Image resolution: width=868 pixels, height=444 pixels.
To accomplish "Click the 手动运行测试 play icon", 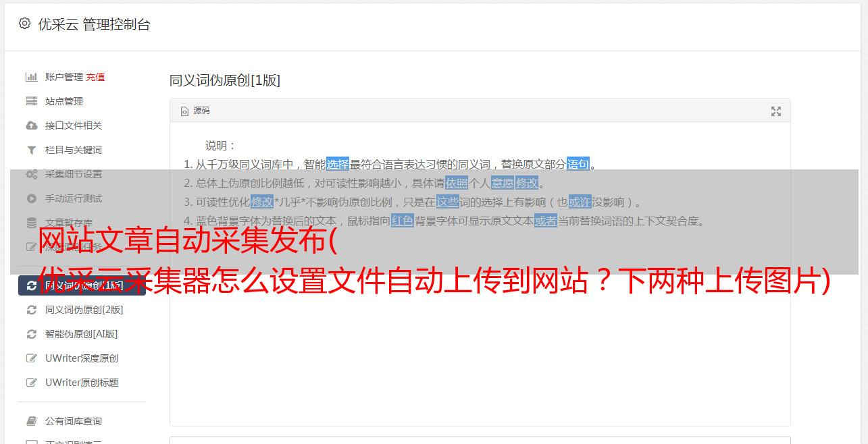I will 31,198.
